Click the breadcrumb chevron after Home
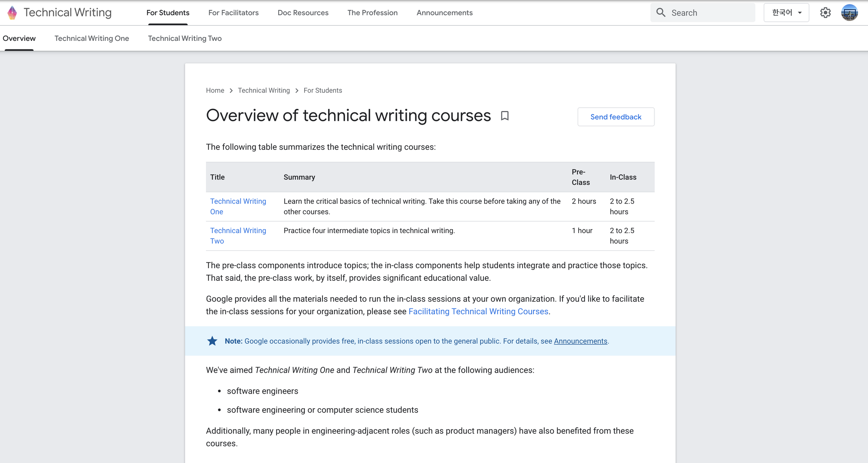Screen dimensions: 868x463 231,90
